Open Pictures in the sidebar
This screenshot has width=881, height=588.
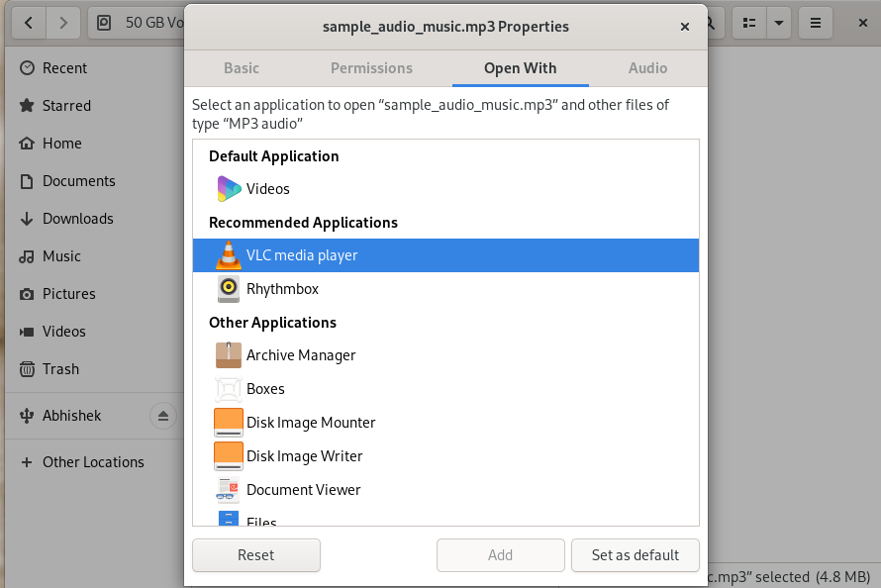(94, 294)
